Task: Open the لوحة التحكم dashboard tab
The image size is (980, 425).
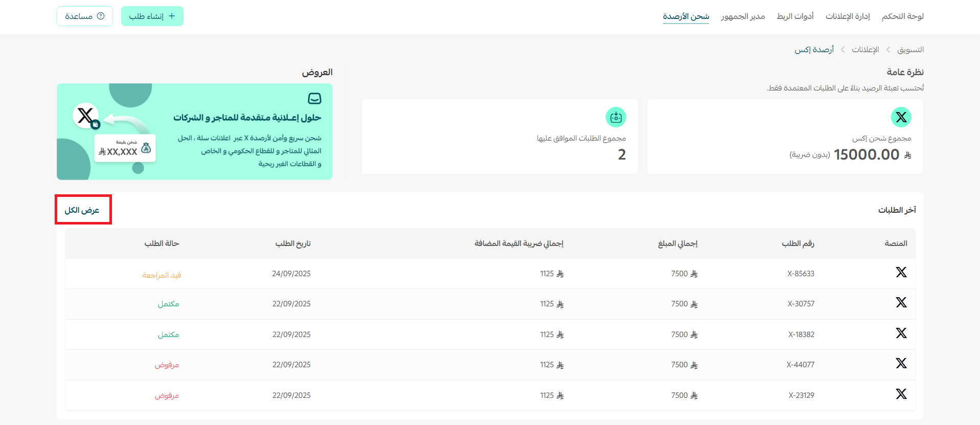Action: 902,16
